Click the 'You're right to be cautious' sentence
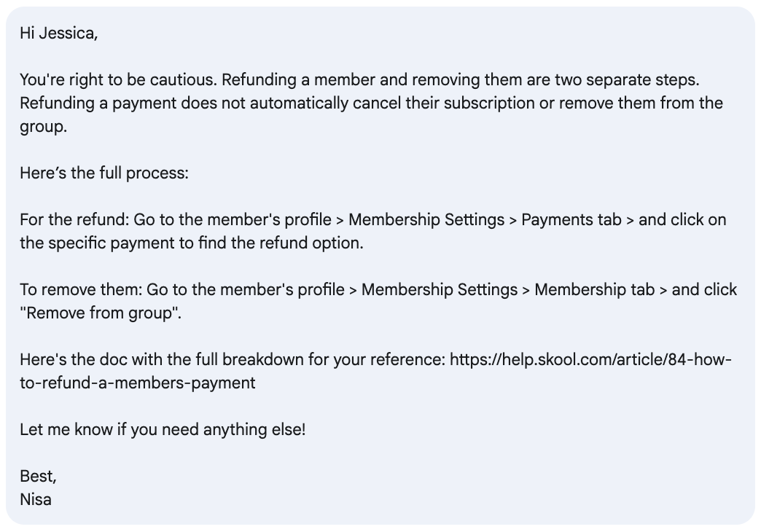 118,79
